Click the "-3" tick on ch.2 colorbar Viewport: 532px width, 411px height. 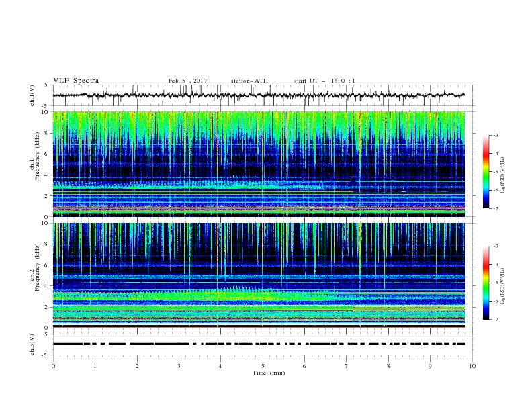[x=495, y=246]
